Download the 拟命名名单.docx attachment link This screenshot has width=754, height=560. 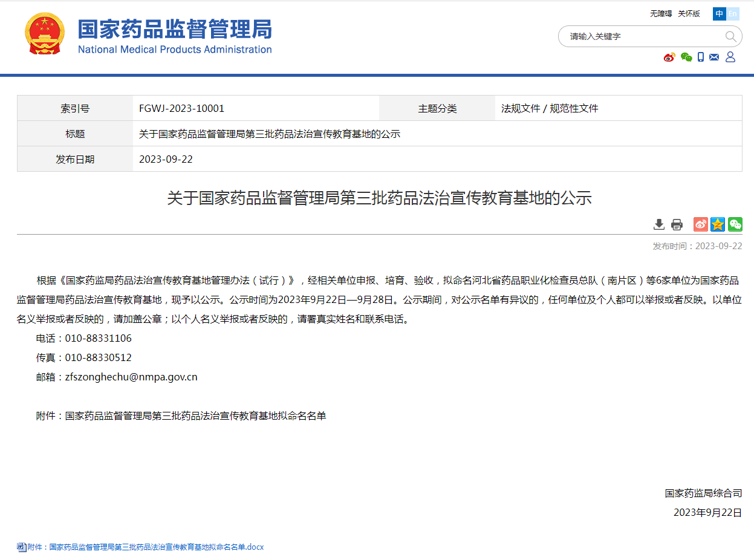coord(146,547)
